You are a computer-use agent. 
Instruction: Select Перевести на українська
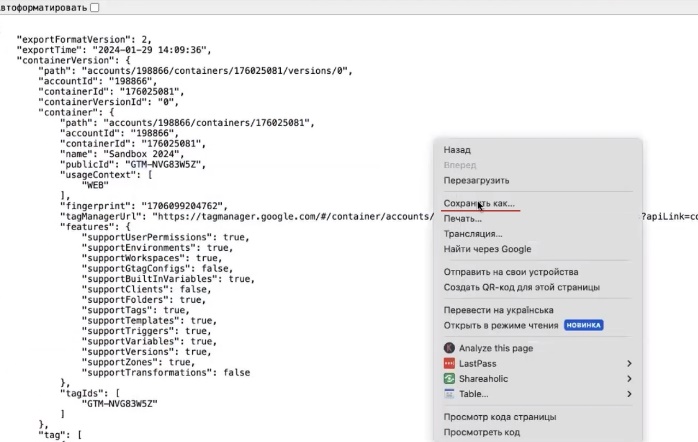pyautogui.click(x=498, y=310)
